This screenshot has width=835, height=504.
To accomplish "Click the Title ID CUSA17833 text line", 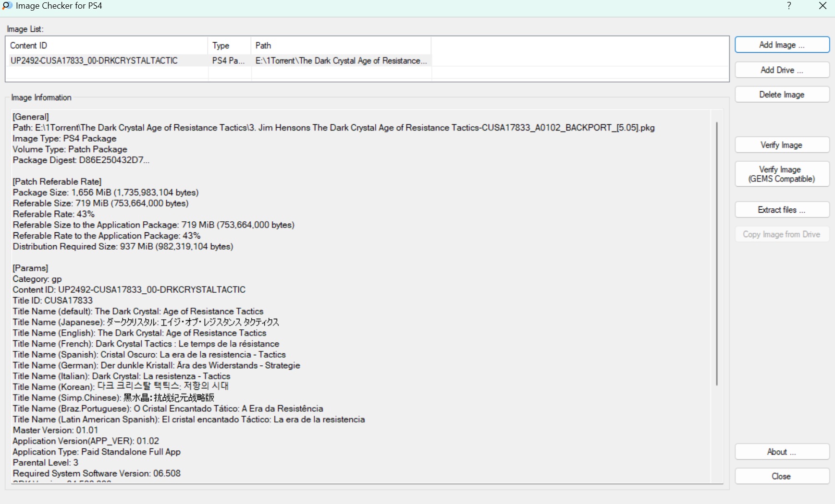I will [53, 300].
